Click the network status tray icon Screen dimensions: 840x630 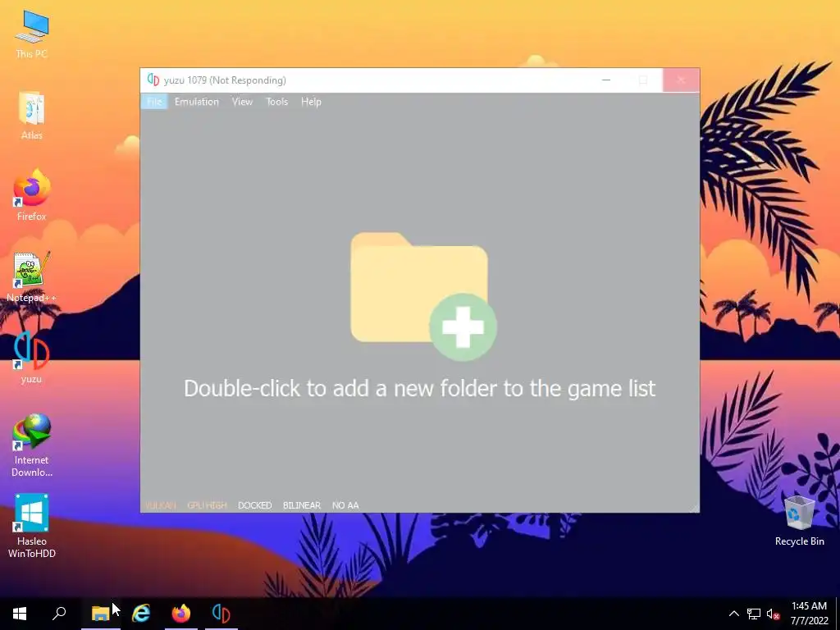coord(754,614)
